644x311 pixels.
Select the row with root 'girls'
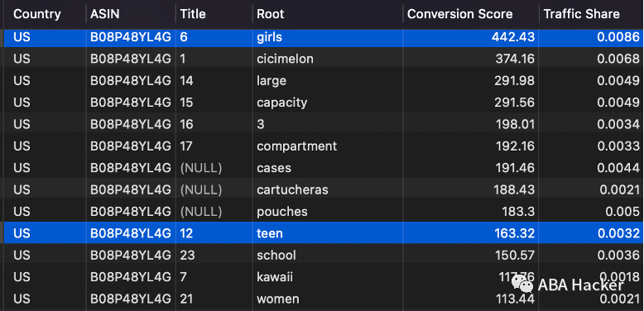pos(322,37)
